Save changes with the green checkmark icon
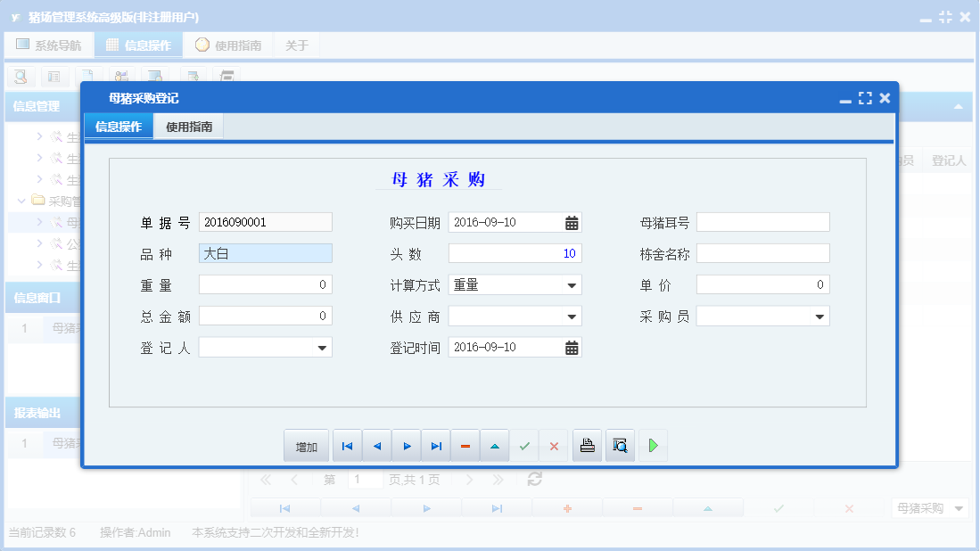Image resolution: width=980 pixels, height=551 pixels. tap(524, 445)
